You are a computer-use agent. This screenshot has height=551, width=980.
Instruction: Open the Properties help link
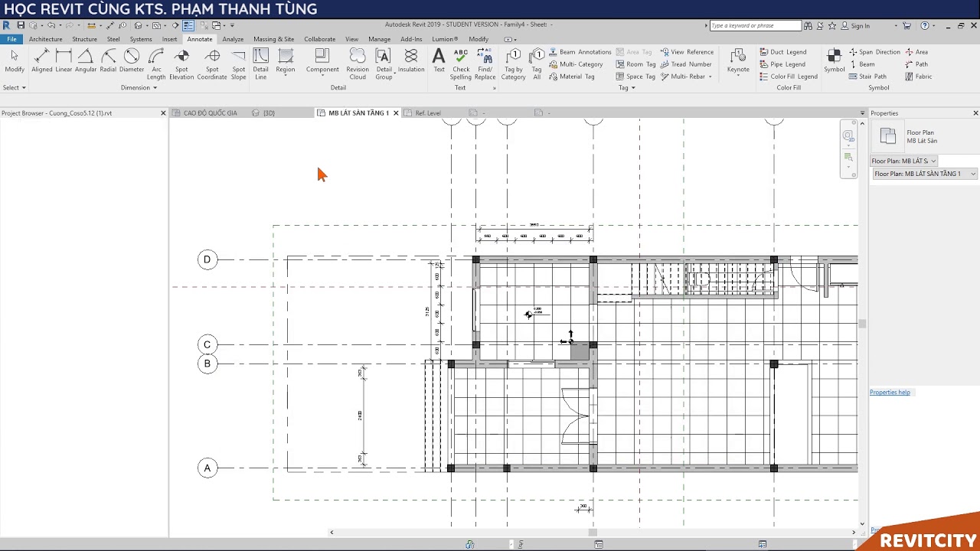[890, 393]
